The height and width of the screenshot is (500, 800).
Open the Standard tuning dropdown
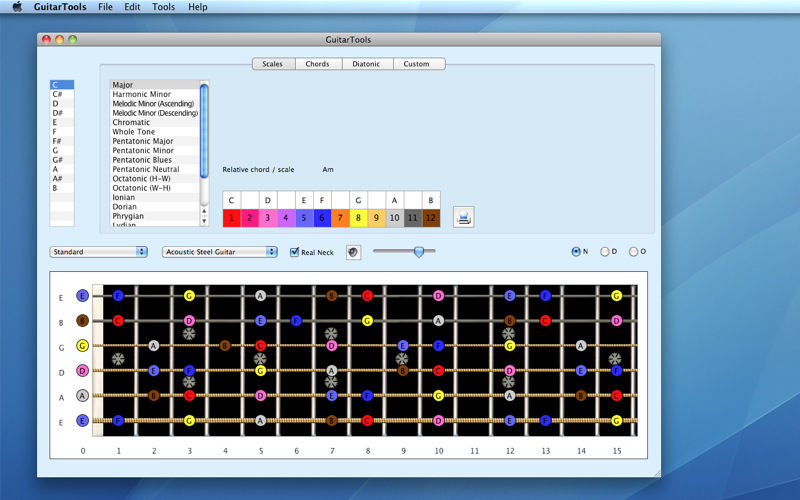point(98,252)
